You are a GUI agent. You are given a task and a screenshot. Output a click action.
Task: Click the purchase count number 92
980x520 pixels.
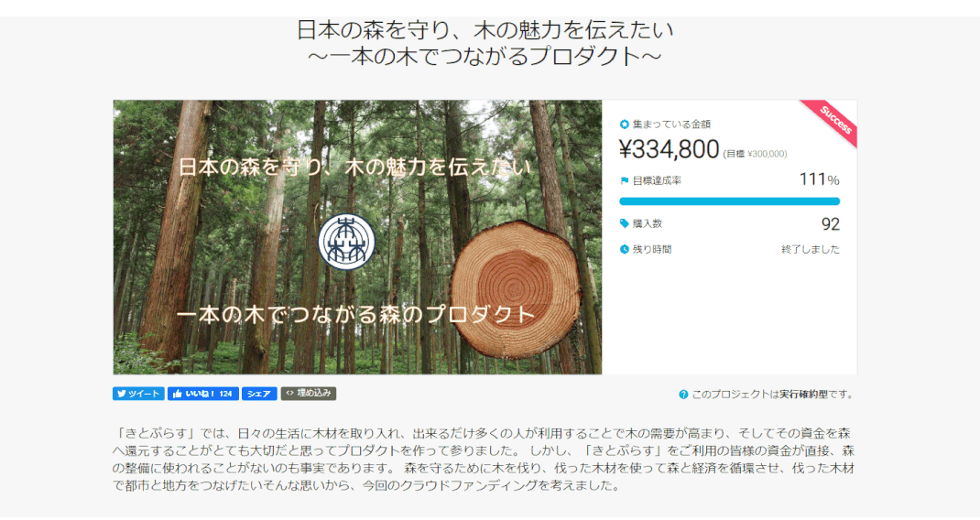click(x=831, y=223)
